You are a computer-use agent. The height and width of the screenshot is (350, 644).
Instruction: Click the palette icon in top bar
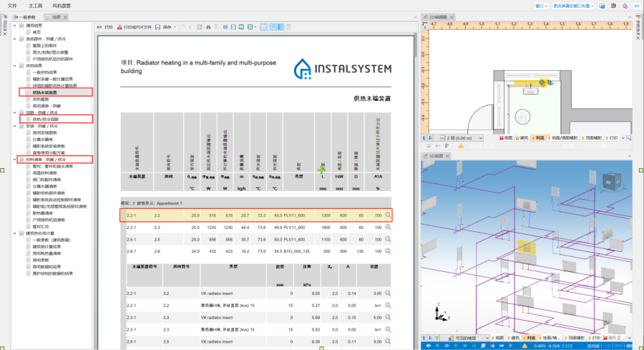point(614,6)
